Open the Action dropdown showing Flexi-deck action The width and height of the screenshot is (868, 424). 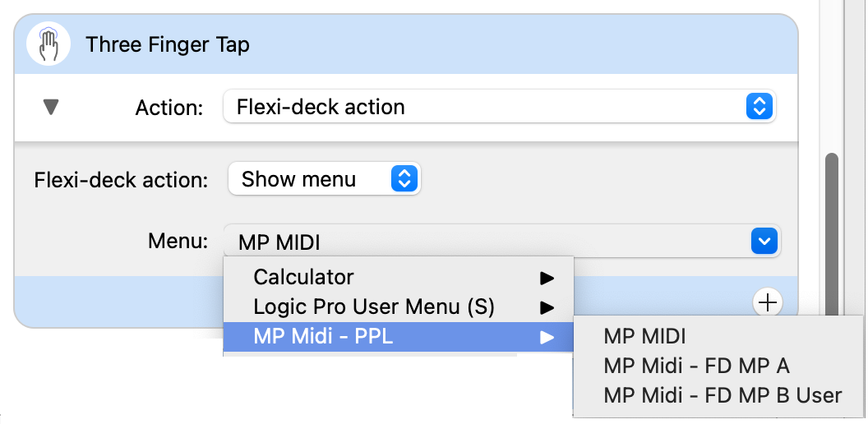[x=485, y=107]
